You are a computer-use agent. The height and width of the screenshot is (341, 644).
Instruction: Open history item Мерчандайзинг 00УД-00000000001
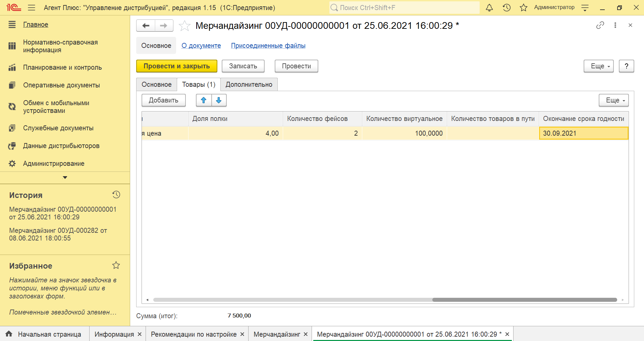[x=63, y=213]
